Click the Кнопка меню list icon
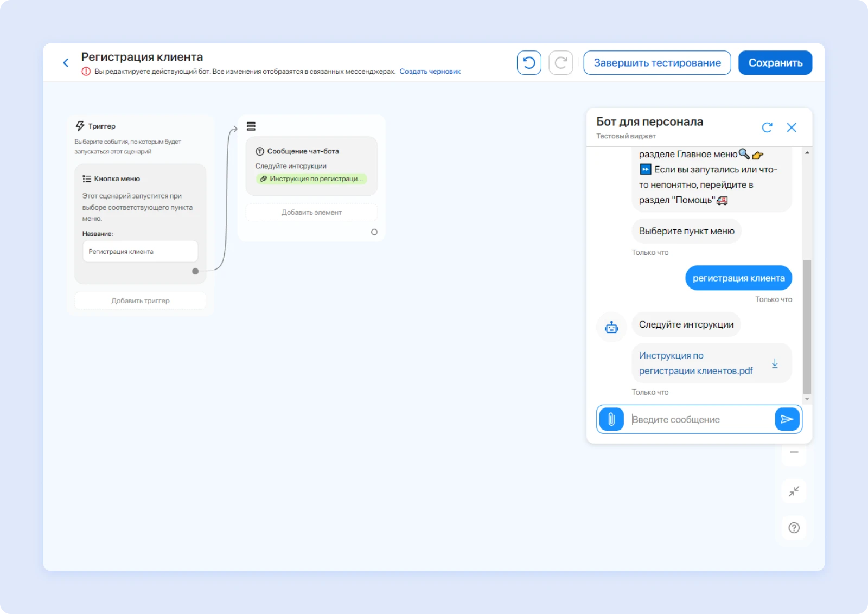The width and height of the screenshot is (868, 614). coord(86,178)
